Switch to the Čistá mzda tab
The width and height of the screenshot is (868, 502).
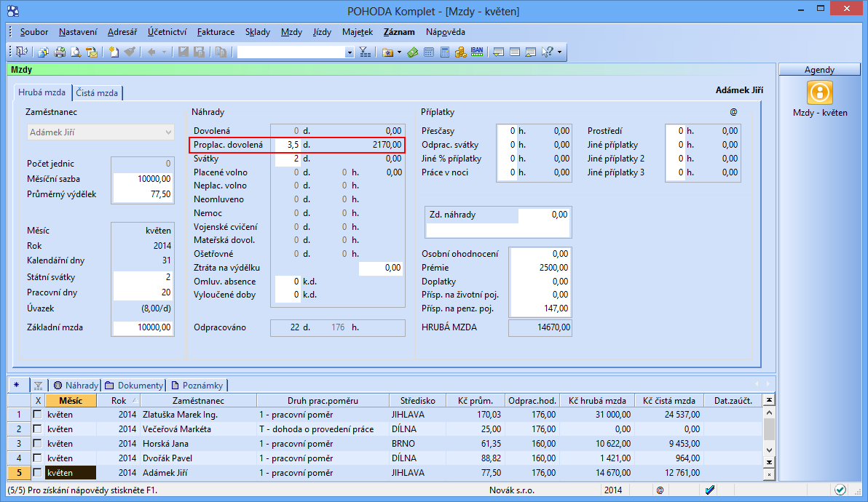[97, 93]
